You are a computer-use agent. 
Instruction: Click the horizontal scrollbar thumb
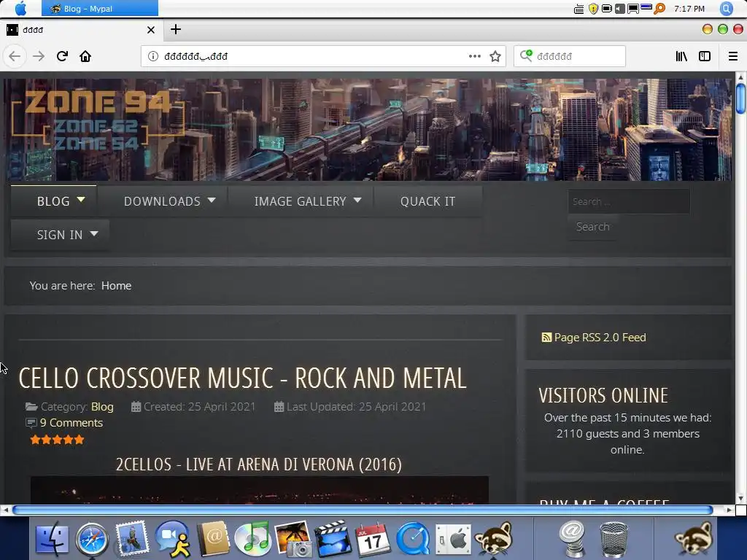point(363,510)
